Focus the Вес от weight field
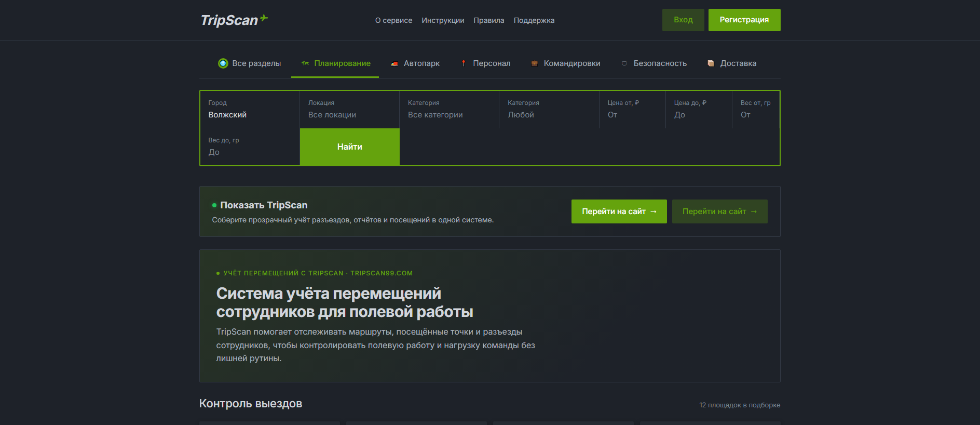The image size is (980, 425). click(x=756, y=110)
